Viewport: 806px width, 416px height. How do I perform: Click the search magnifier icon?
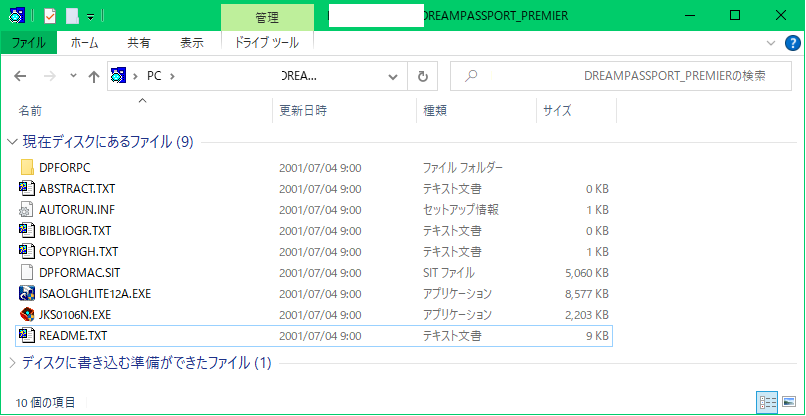470,77
